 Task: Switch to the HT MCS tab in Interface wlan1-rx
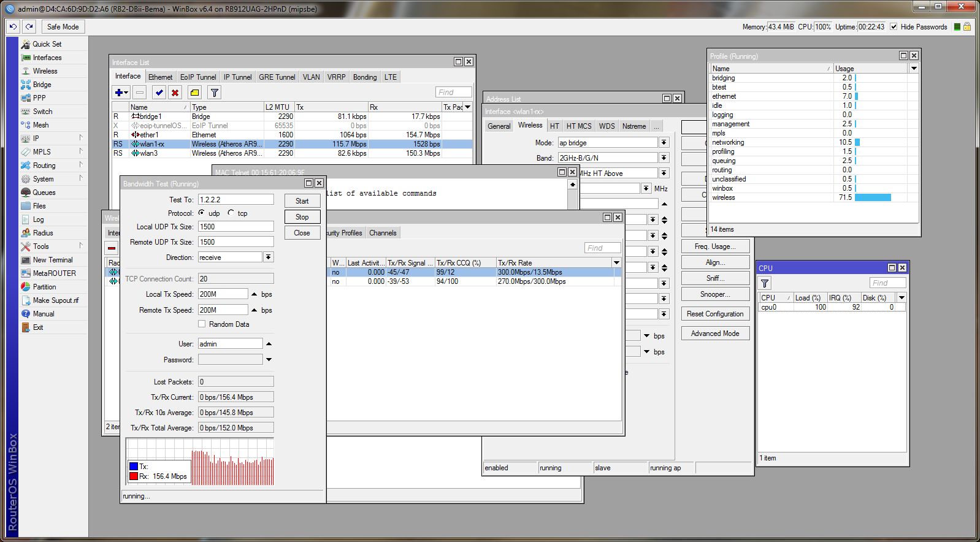[579, 126]
